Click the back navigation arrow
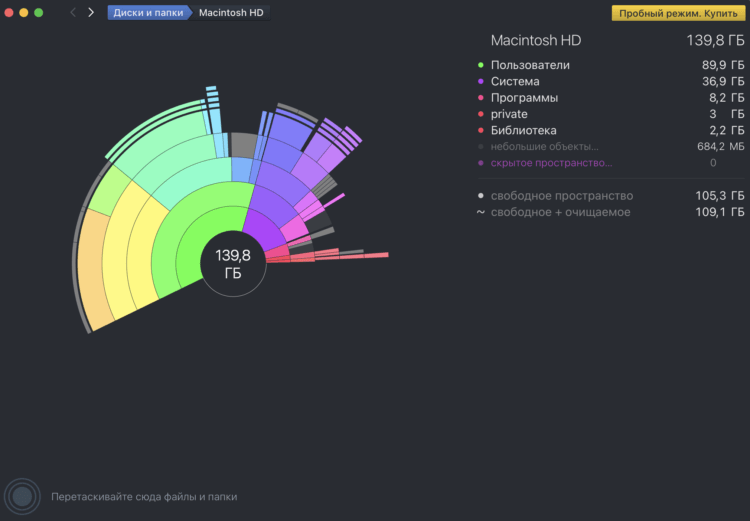Viewport: 750px width, 521px height. [73, 13]
